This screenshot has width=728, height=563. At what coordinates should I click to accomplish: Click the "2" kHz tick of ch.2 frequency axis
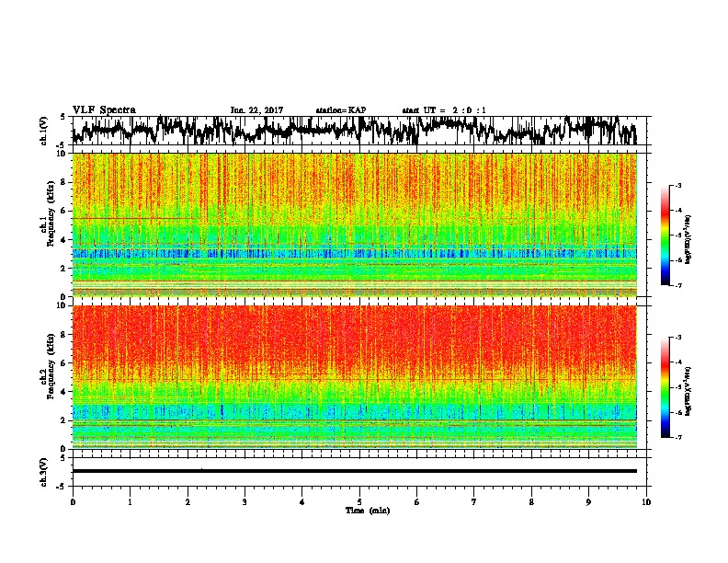point(64,420)
